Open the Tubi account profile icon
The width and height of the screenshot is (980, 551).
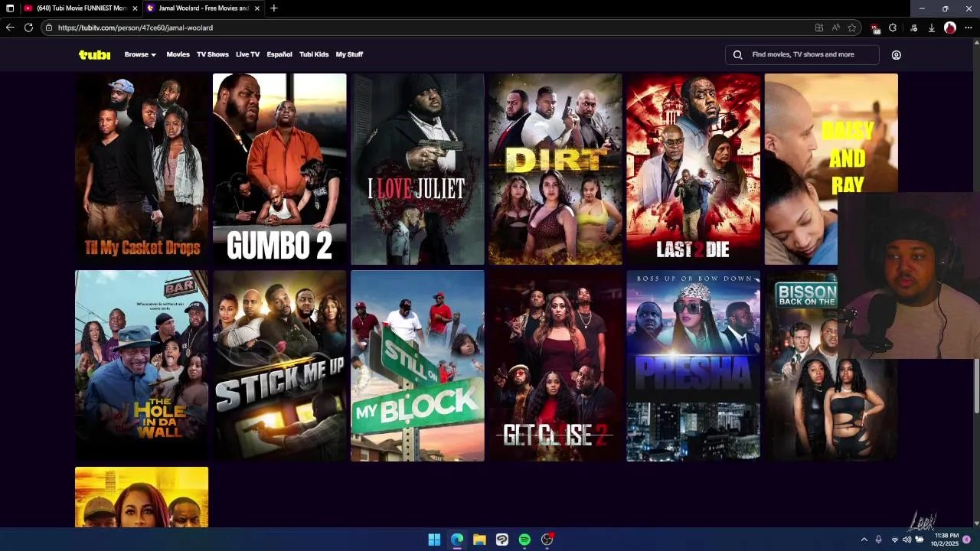896,55
